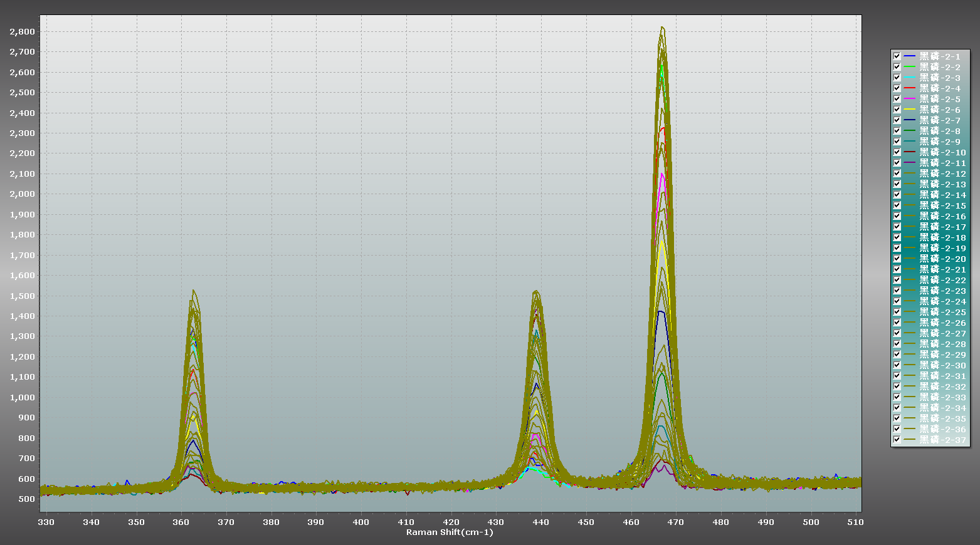
Task: Toggle visibility checkbox for 黑磷-2-15
Action: pyautogui.click(x=897, y=205)
